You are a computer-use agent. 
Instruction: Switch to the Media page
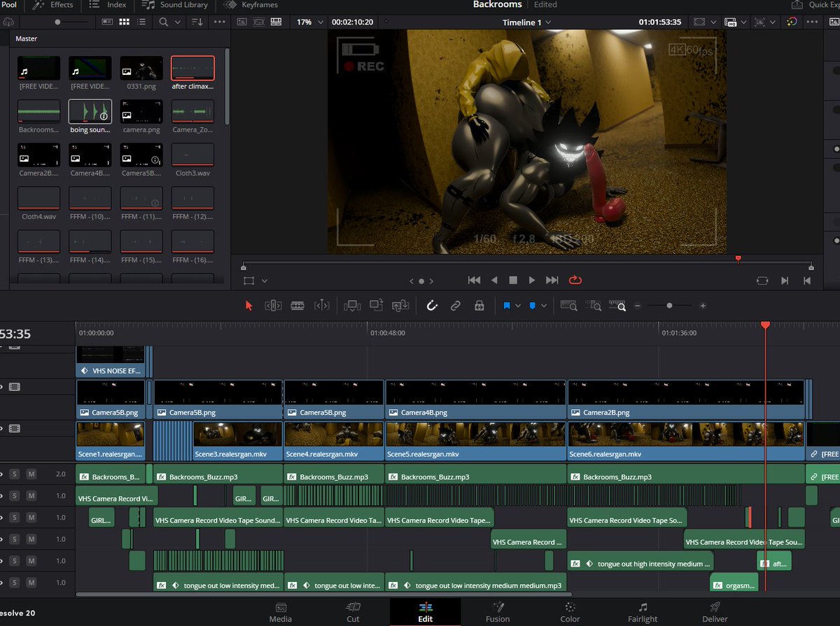coord(280,612)
